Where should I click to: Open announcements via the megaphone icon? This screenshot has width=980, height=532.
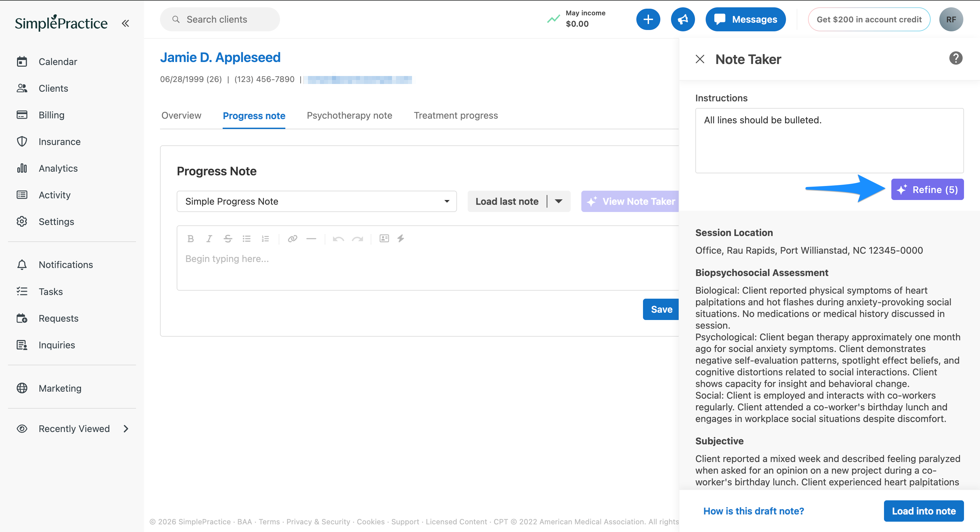[683, 19]
